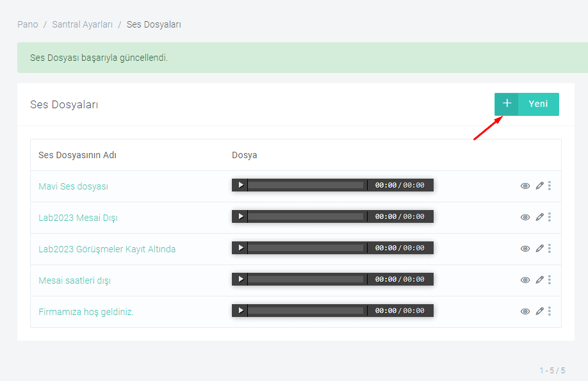This screenshot has height=381, width=588.
Task: Play the Mesai saatleri dışı audio
Action: point(240,279)
